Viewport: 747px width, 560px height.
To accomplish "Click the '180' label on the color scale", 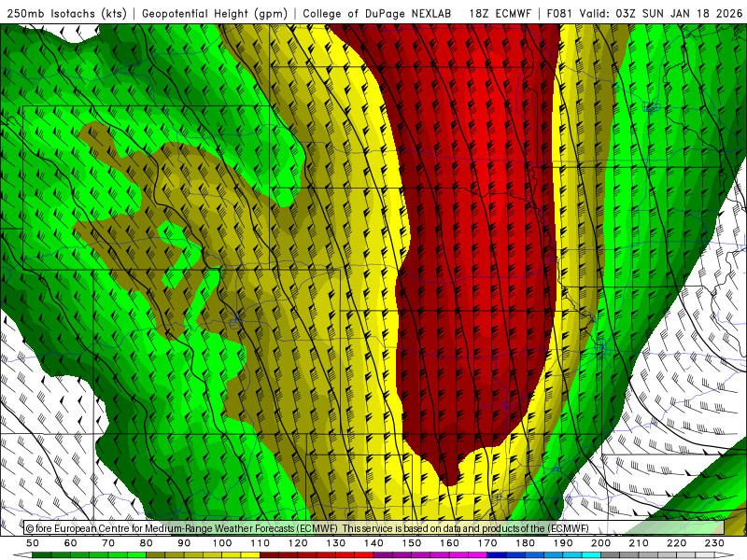I will tap(525, 543).
